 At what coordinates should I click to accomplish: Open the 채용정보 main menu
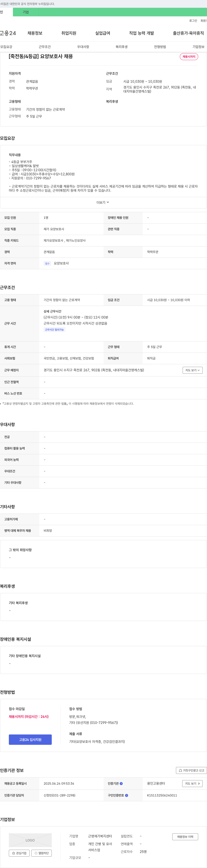coord(35,33)
